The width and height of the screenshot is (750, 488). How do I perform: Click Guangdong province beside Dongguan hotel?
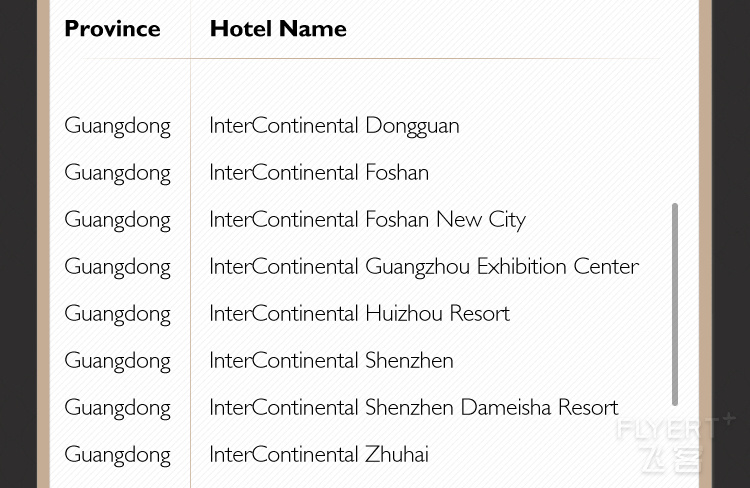click(x=118, y=126)
